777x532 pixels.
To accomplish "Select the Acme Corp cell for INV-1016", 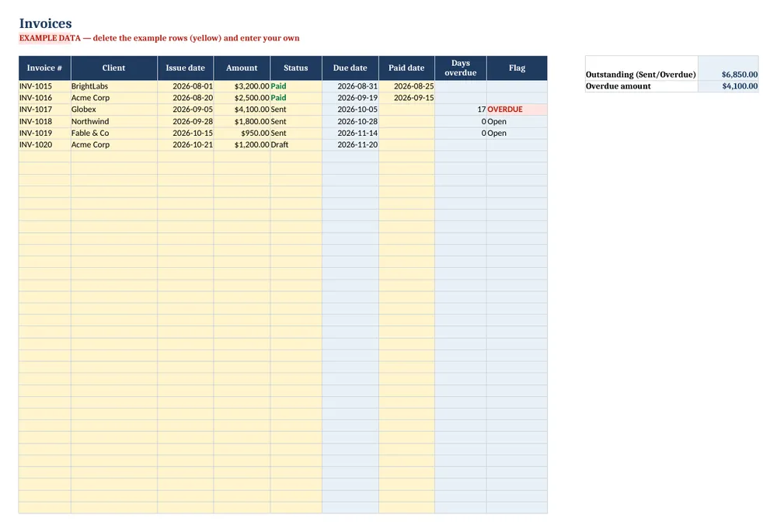I will [x=114, y=98].
